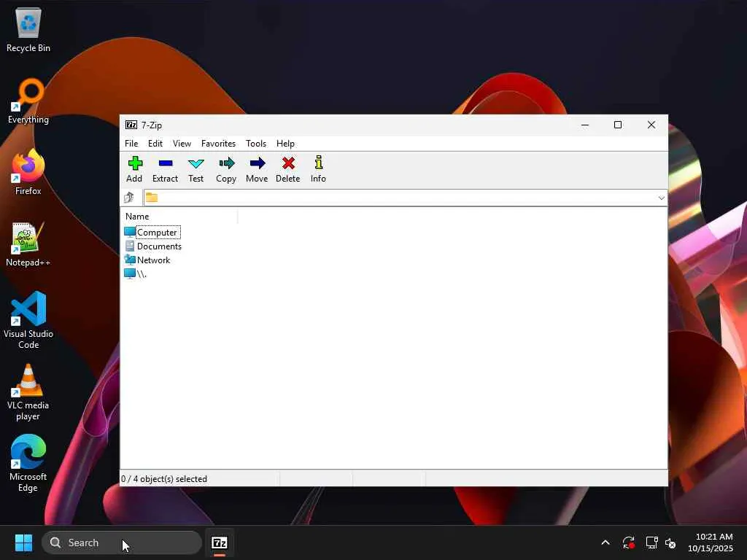Open the Tools menu

(x=256, y=144)
